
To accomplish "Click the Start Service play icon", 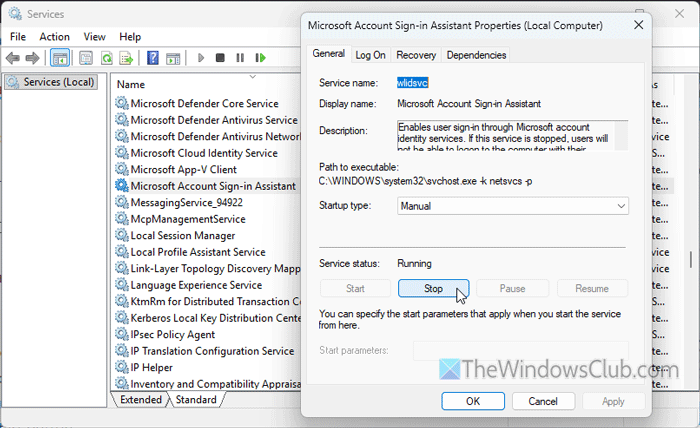I will click(201, 58).
